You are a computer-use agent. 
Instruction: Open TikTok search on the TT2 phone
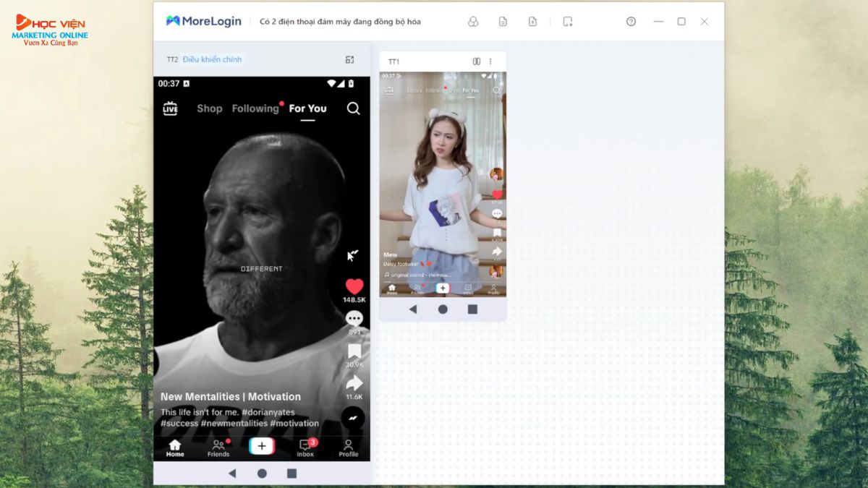point(353,108)
